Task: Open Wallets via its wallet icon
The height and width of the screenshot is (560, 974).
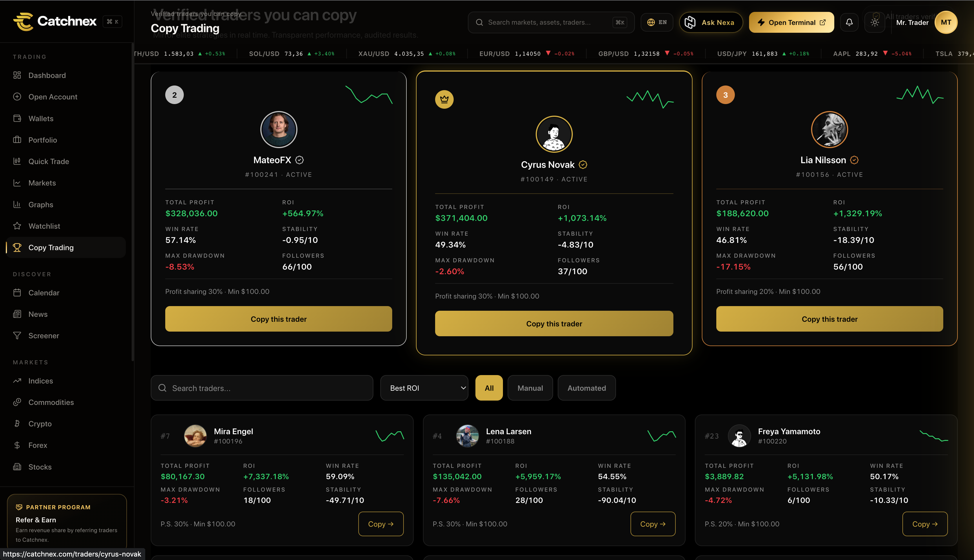Action: tap(17, 118)
